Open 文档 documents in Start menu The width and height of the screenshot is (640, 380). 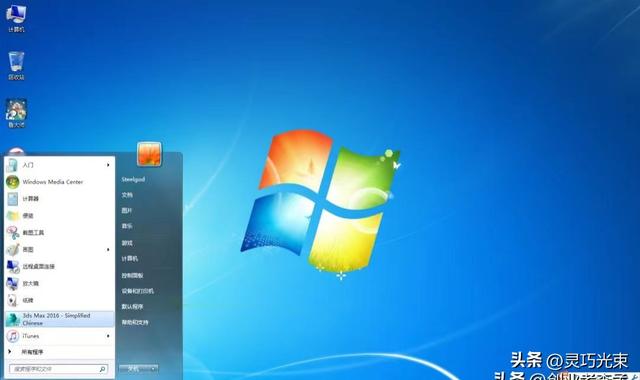[127, 195]
